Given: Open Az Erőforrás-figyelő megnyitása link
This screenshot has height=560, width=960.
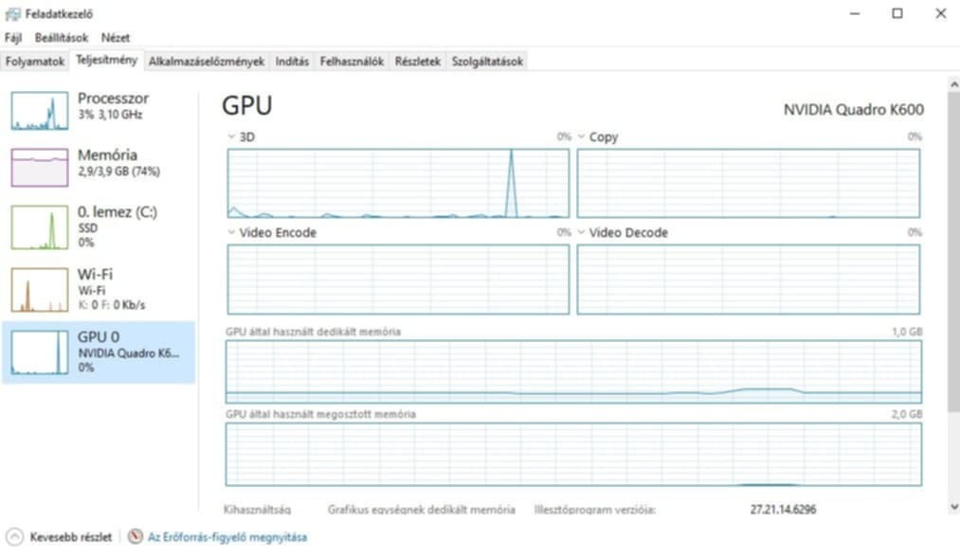Looking at the screenshot, I should [226, 537].
